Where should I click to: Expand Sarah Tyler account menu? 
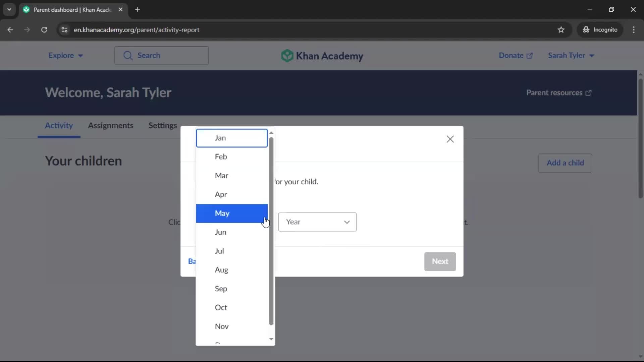pos(571,56)
